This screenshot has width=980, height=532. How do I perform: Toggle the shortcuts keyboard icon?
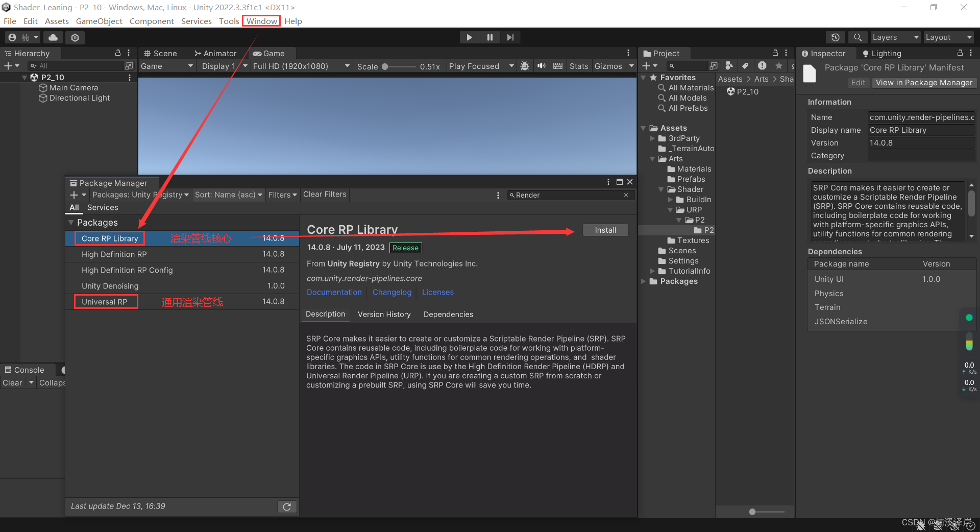click(558, 66)
